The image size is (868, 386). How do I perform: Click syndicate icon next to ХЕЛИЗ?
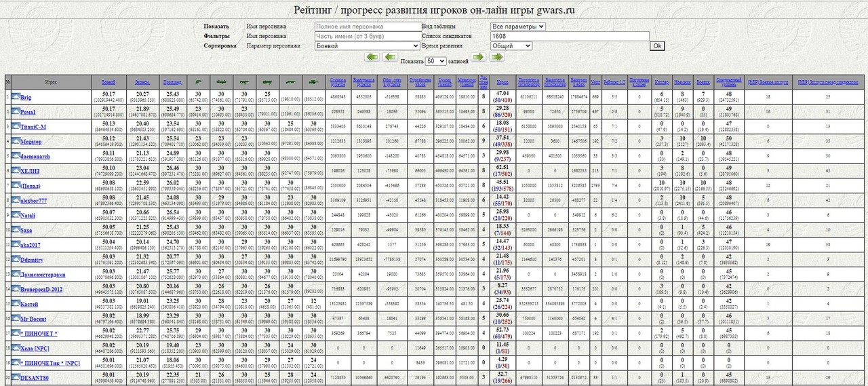pyautogui.click(x=16, y=171)
